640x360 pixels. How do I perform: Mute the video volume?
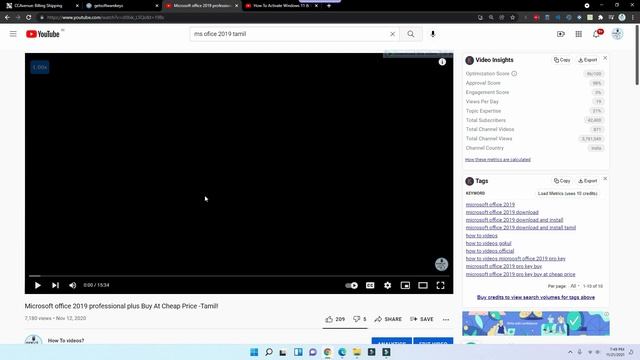[73, 285]
